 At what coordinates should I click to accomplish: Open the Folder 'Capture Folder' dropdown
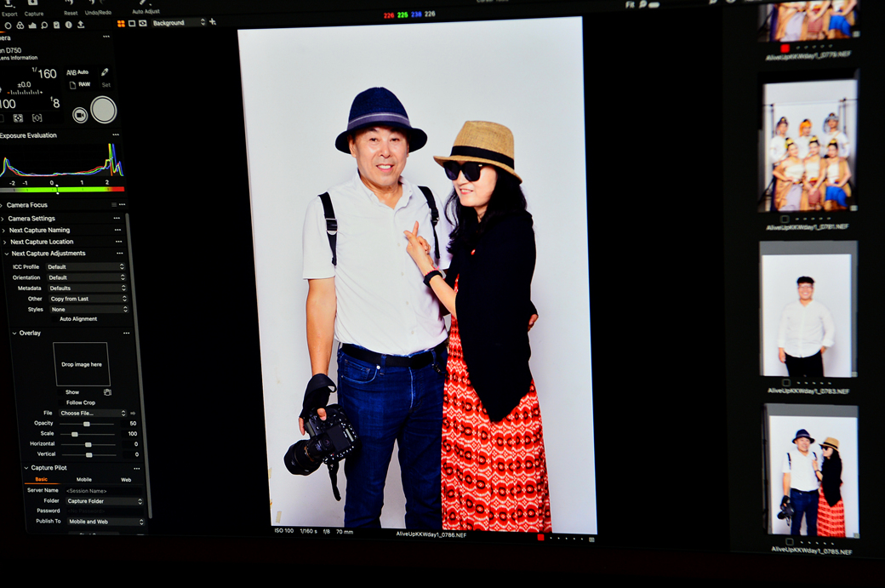click(x=104, y=501)
